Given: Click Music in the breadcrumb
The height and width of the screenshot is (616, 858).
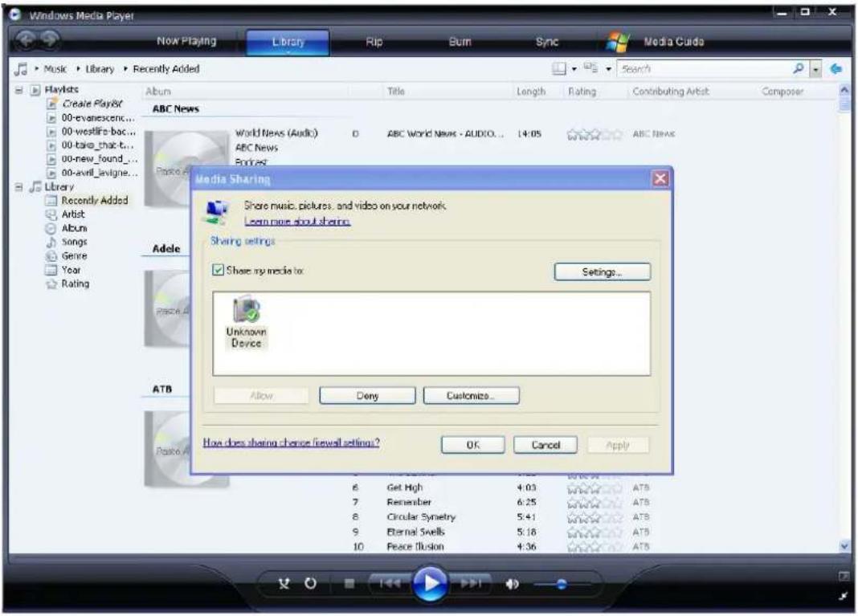Looking at the screenshot, I should (55, 69).
